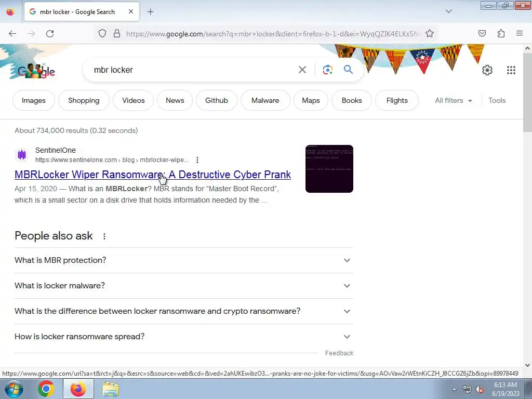Open the Firefox hamburger application menu
This screenshot has width=532, height=399.
520,33
